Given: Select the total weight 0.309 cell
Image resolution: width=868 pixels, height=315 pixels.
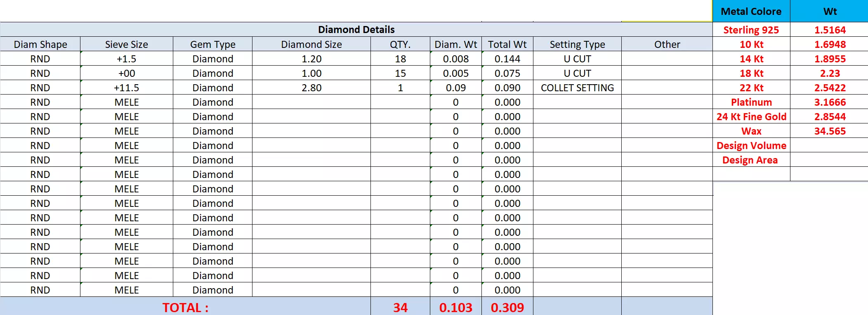Looking at the screenshot, I should pyautogui.click(x=507, y=307).
